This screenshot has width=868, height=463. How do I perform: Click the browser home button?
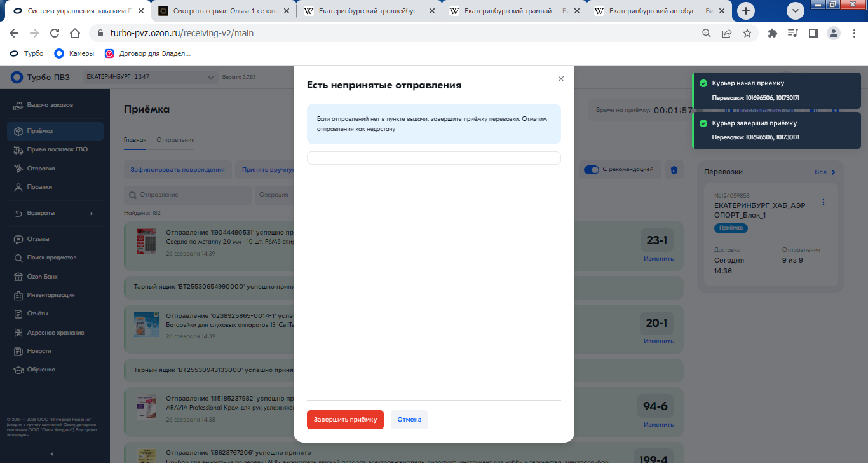pos(75,33)
